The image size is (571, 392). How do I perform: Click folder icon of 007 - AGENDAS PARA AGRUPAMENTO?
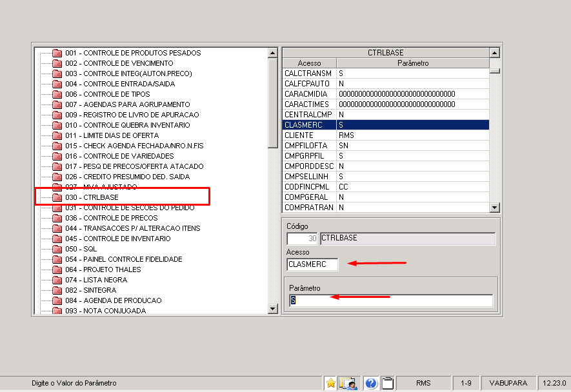[x=57, y=104]
